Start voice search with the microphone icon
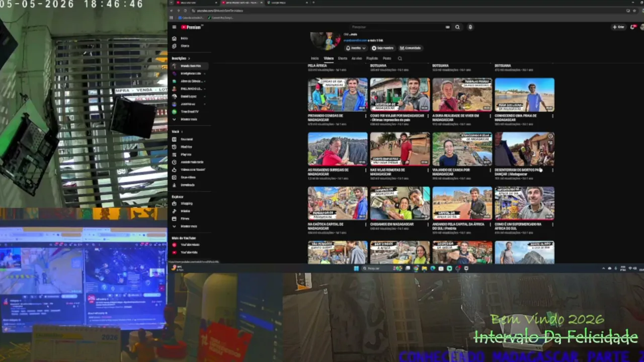 coord(470,27)
